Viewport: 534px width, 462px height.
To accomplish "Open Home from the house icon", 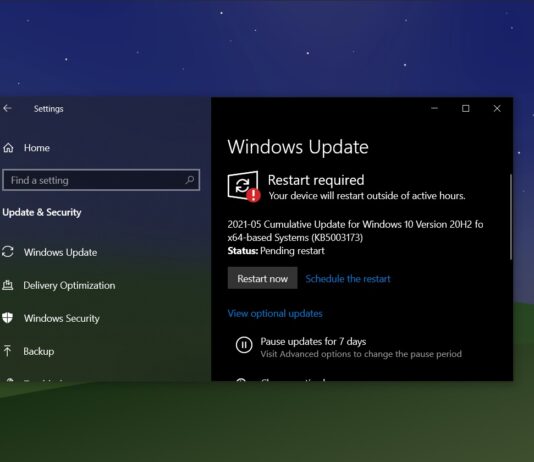I will pyautogui.click(x=9, y=148).
